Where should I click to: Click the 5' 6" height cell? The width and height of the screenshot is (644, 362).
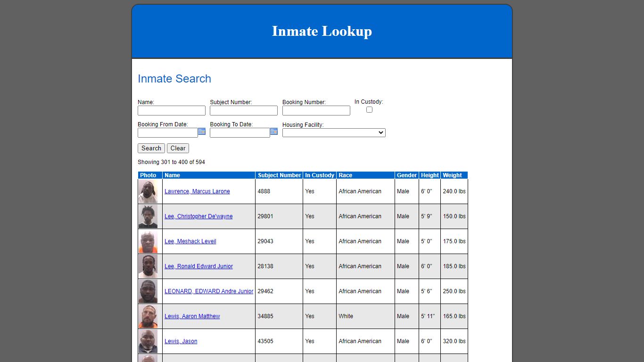pyautogui.click(x=430, y=291)
